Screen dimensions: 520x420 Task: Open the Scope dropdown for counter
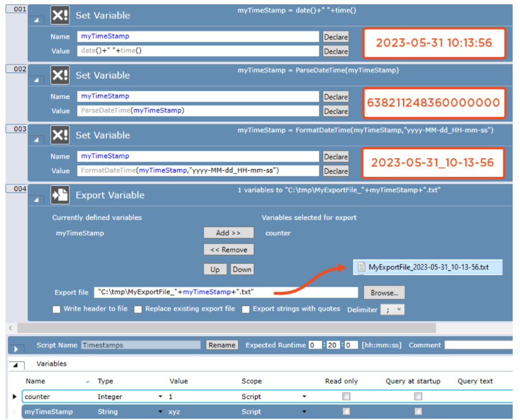[x=304, y=397]
